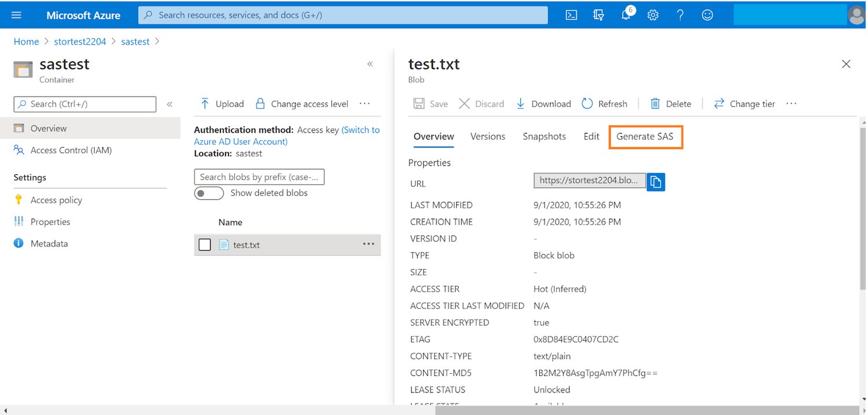Copy the blob URL to clipboard

[x=656, y=182]
